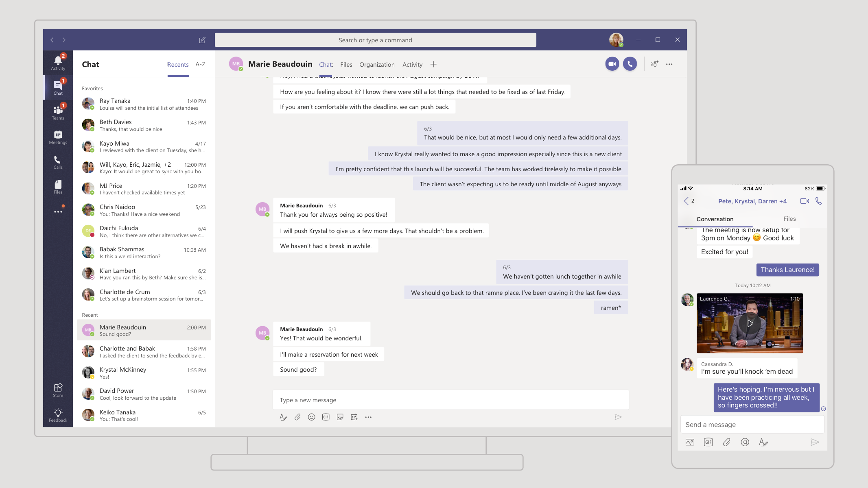
Task: Open the Teams section in sidebar
Action: coord(58,112)
